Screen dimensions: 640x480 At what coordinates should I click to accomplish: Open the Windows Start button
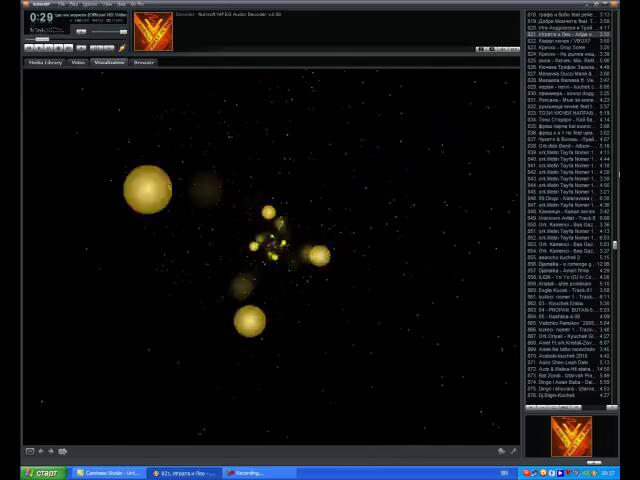(x=42, y=473)
